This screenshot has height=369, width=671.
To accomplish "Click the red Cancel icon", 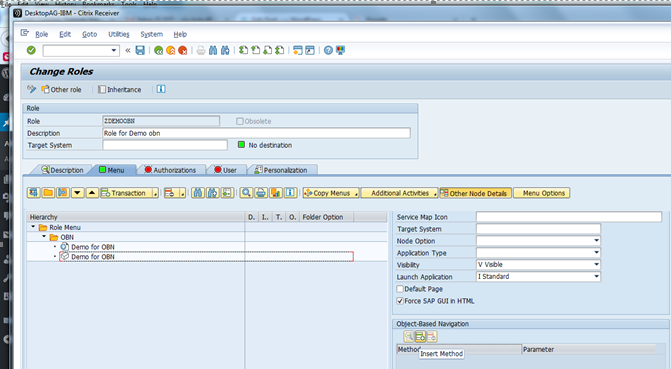I will [x=182, y=51].
